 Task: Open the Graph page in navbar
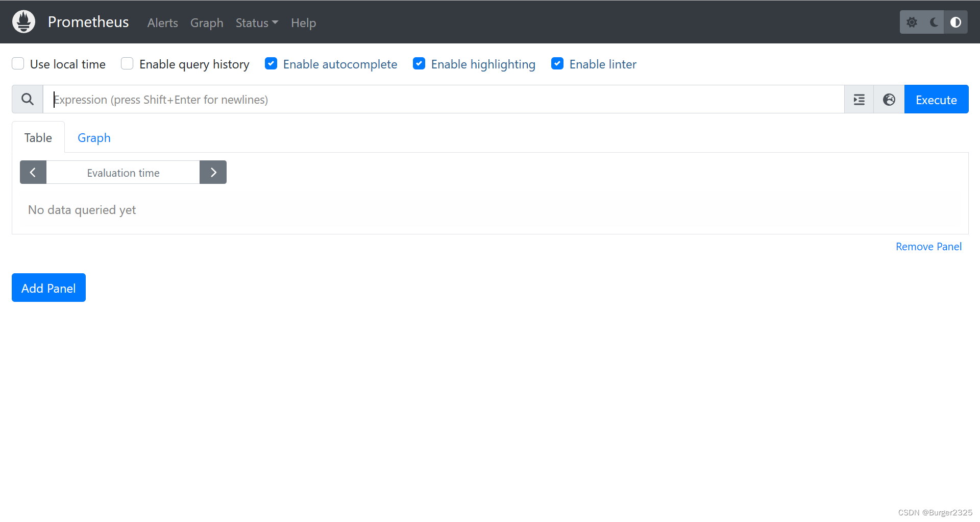pos(207,23)
